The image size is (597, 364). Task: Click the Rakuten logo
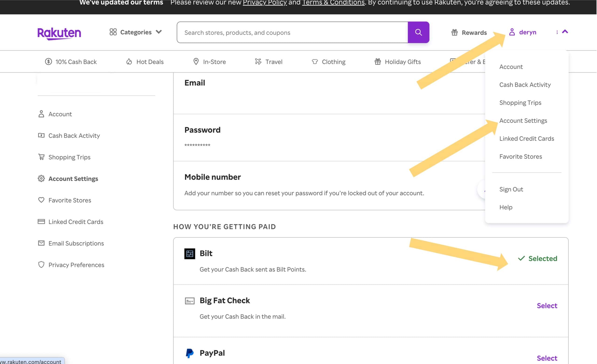[x=59, y=33]
